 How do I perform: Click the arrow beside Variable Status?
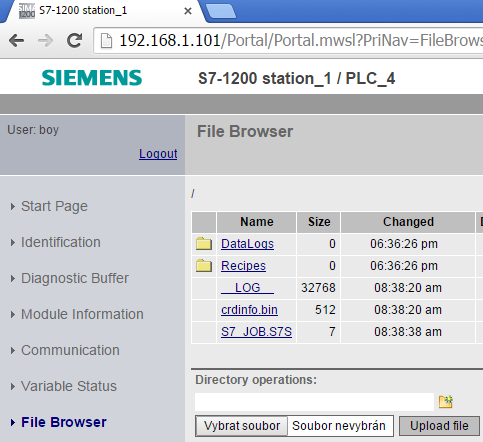[13, 386]
